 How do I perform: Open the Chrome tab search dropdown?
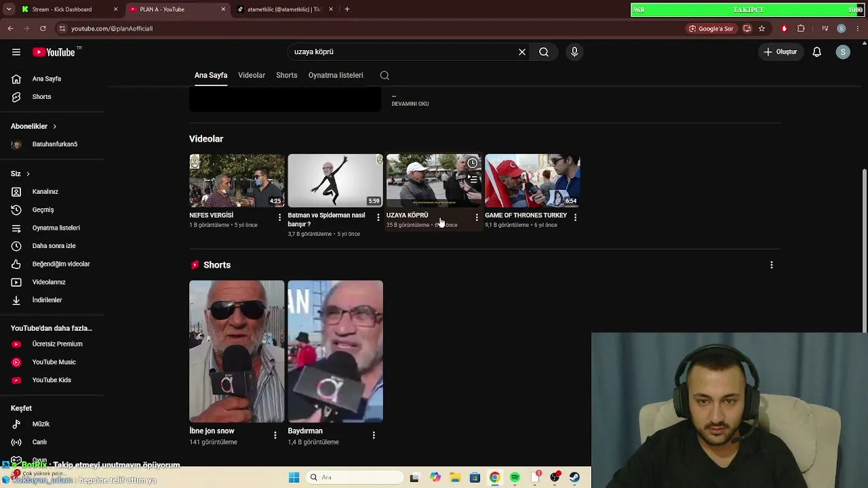tap(9, 9)
